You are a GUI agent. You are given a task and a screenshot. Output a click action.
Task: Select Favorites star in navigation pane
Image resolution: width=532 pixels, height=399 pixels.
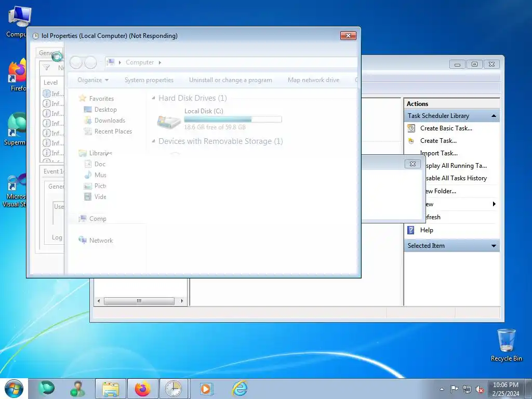[82, 98]
